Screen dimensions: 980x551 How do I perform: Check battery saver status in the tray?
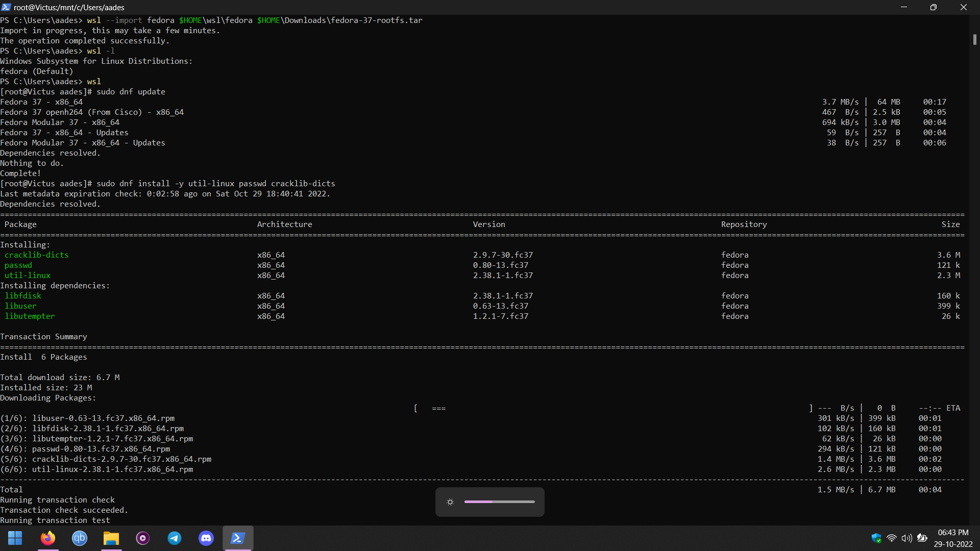click(x=922, y=538)
